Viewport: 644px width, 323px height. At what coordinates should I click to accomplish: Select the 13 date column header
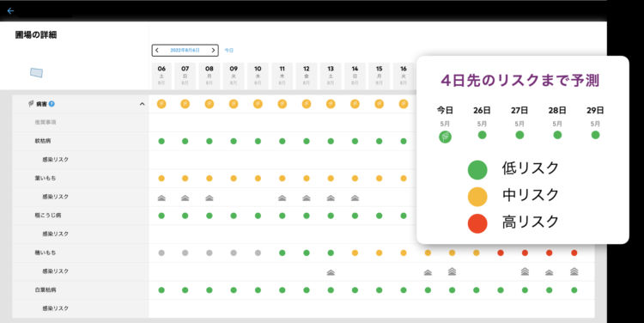click(x=331, y=76)
